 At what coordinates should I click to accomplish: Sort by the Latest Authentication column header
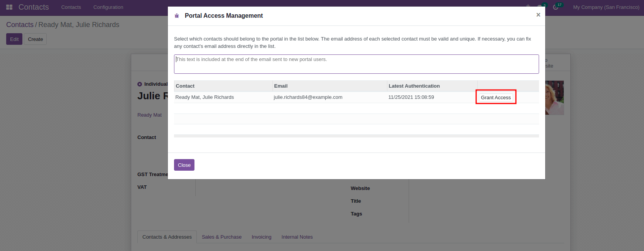point(414,86)
